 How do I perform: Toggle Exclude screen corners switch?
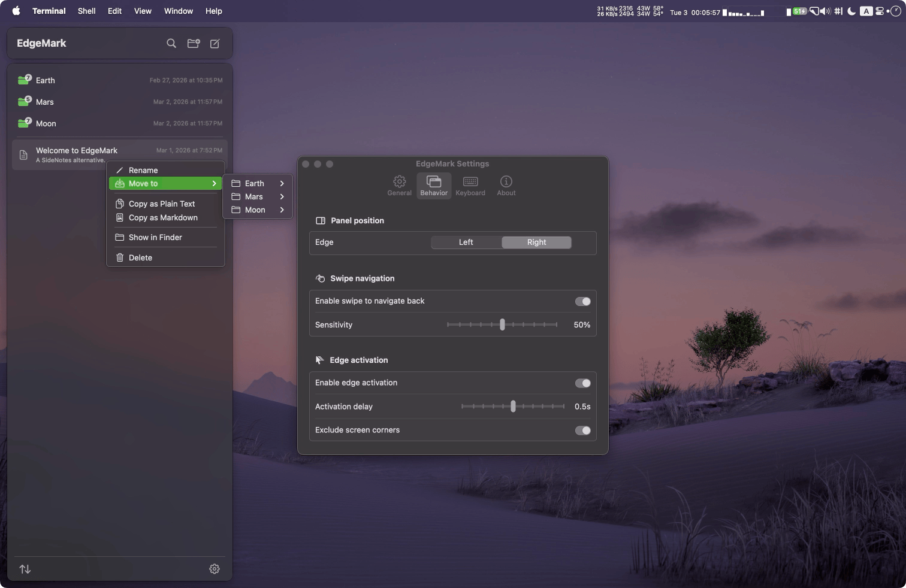coord(582,431)
